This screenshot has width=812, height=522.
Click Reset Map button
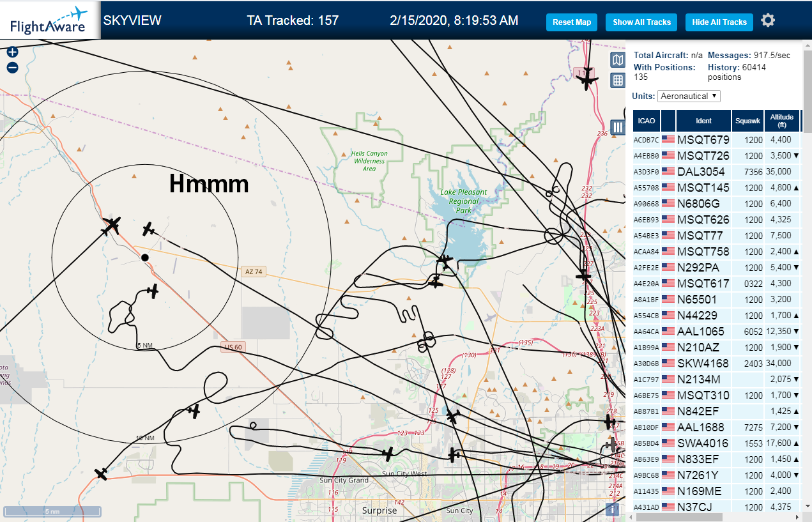pyautogui.click(x=572, y=22)
